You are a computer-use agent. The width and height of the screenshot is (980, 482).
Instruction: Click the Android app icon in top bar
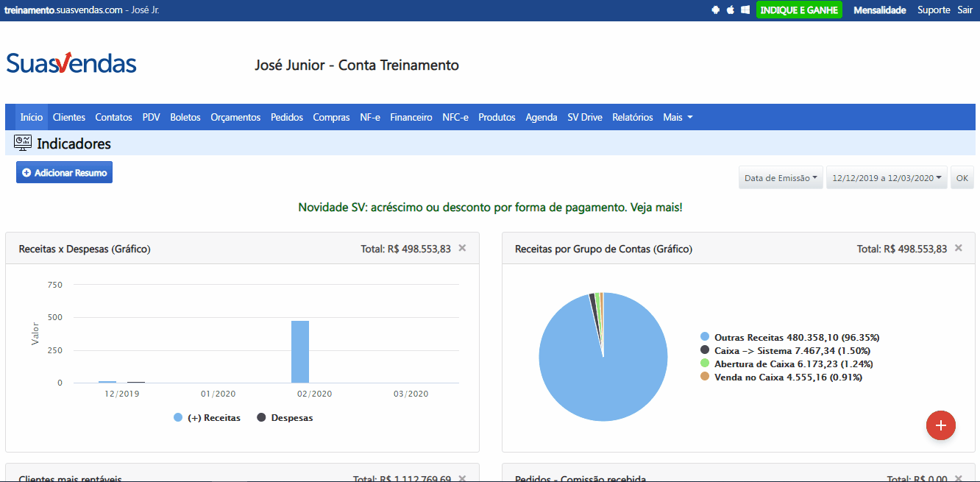point(716,10)
